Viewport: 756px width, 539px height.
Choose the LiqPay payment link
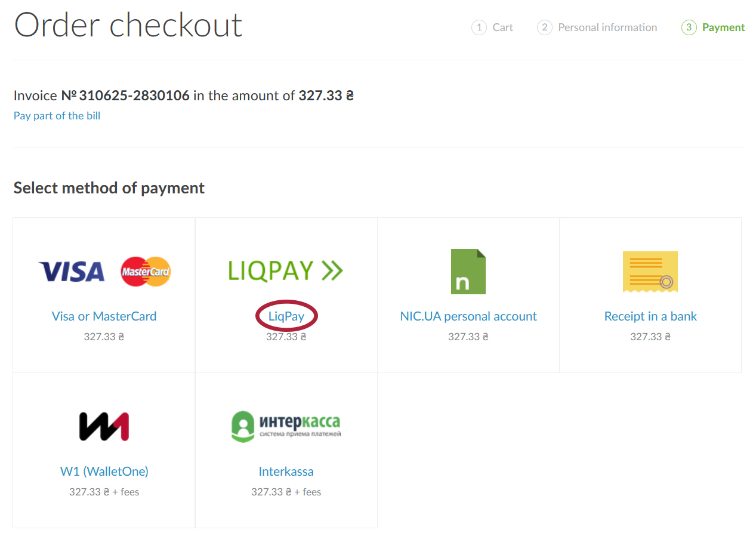point(286,316)
